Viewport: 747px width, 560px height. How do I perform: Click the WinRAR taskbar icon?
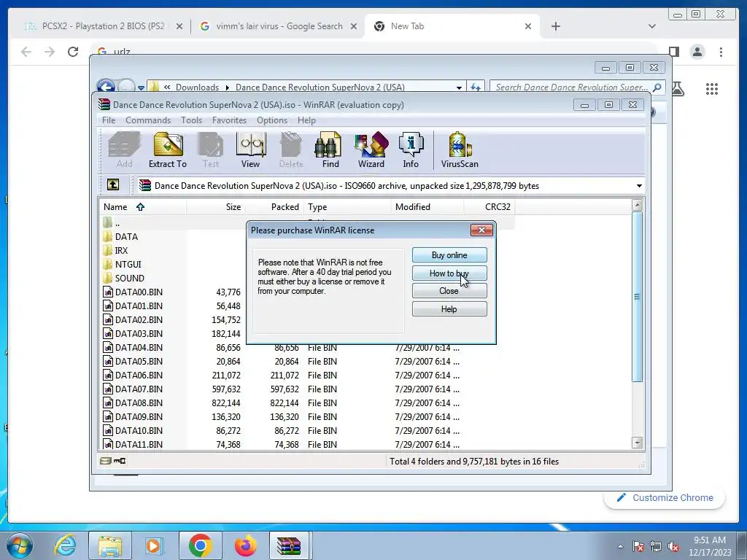click(x=290, y=545)
